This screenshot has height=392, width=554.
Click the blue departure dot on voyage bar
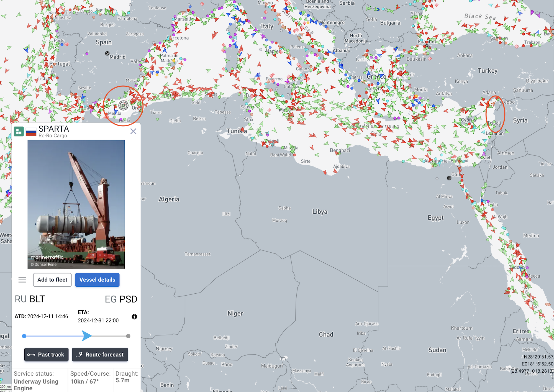click(x=24, y=336)
